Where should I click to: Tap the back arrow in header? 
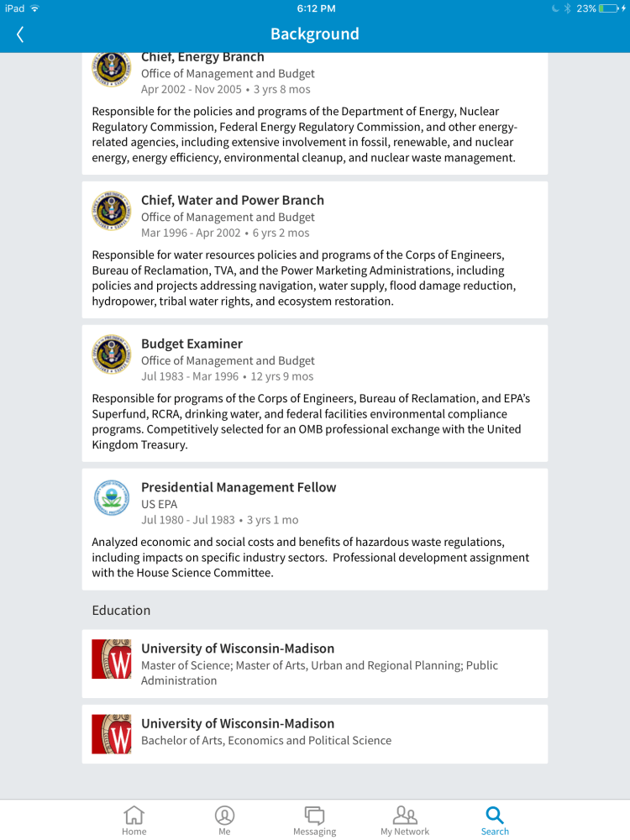tap(20, 34)
